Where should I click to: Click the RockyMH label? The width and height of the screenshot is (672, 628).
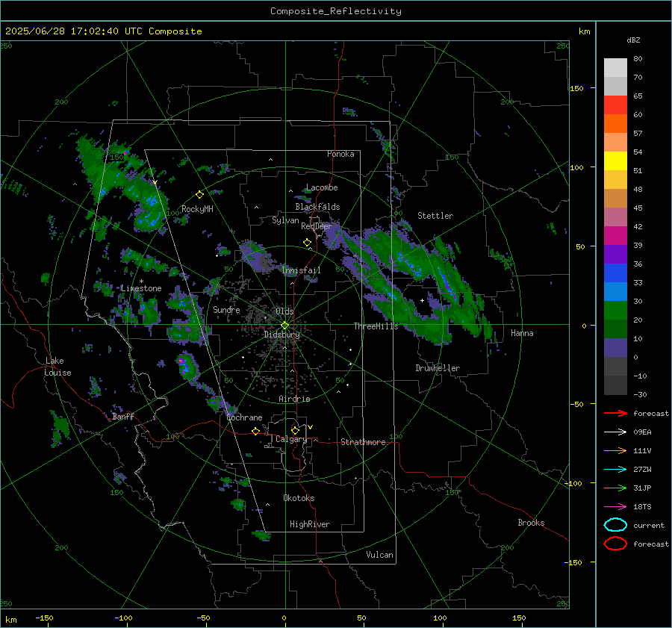pyautogui.click(x=197, y=209)
